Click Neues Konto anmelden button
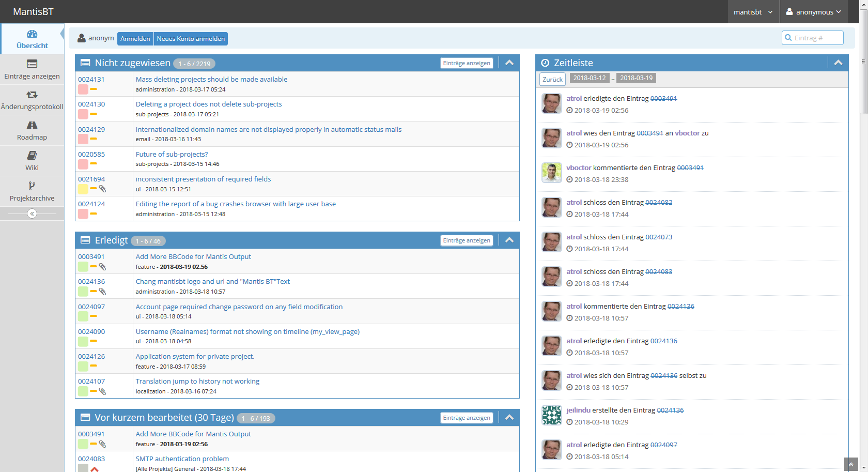This screenshot has width=868, height=472. (191, 39)
